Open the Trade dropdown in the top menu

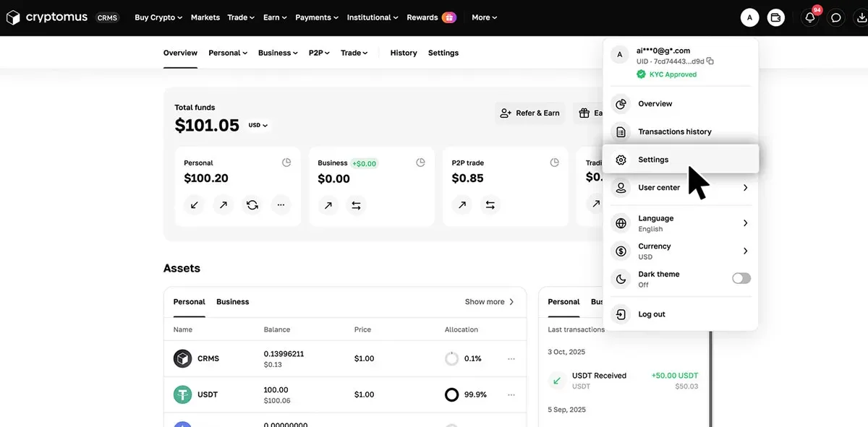240,17
